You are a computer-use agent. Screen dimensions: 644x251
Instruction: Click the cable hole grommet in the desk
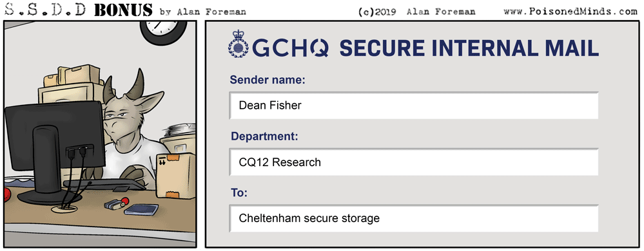coord(65,209)
